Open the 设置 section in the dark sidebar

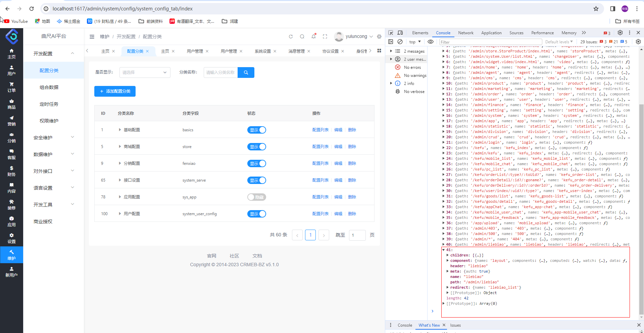coord(11,238)
